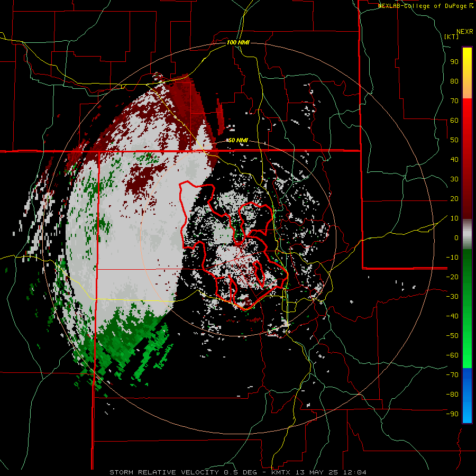Click the 70 value on the velocity scale

pyautogui.click(x=454, y=101)
